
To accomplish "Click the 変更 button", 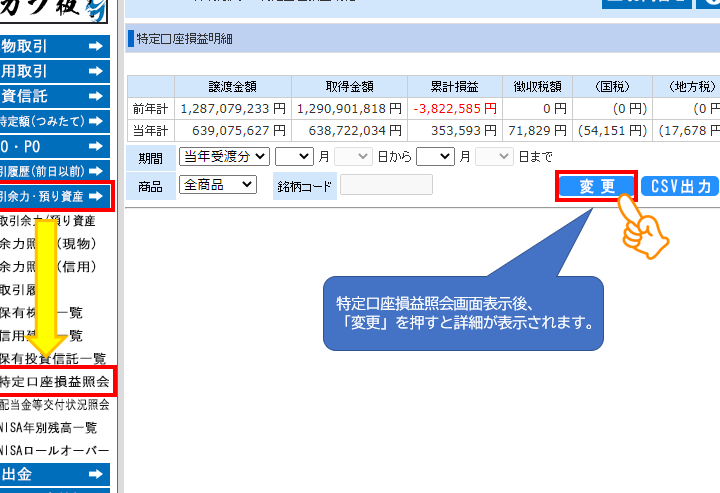I will [596, 186].
